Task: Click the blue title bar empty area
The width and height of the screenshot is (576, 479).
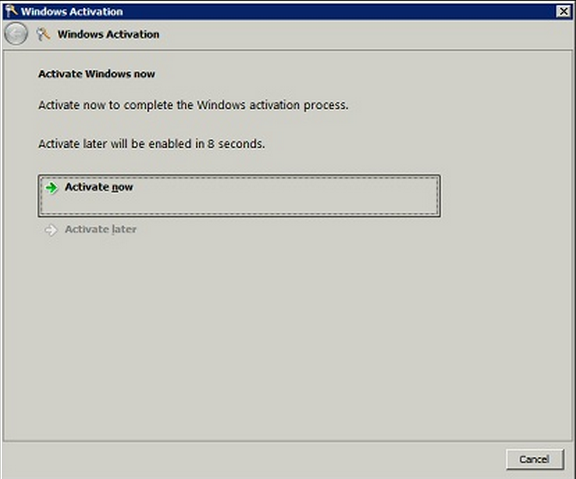Action: tap(338, 12)
